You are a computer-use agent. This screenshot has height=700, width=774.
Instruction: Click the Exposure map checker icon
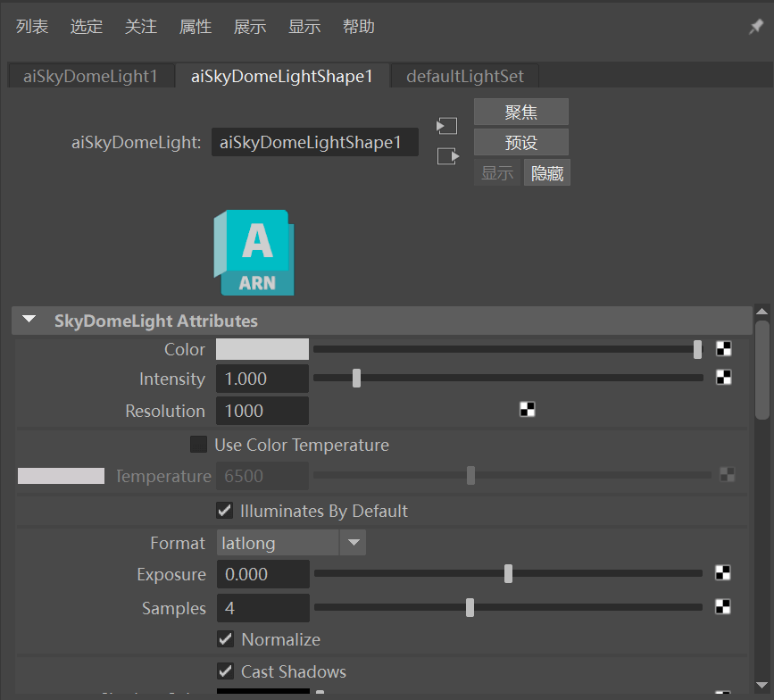pos(724,573)
